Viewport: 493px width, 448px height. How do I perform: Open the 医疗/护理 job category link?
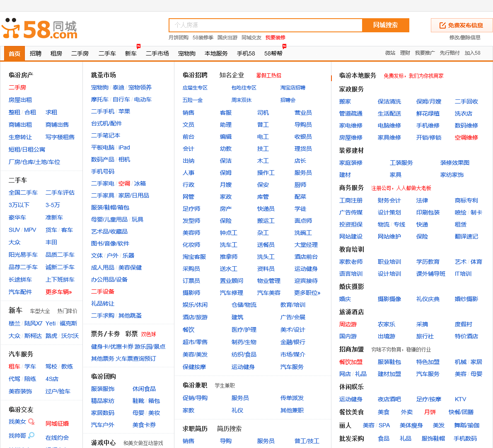[244, 330]
